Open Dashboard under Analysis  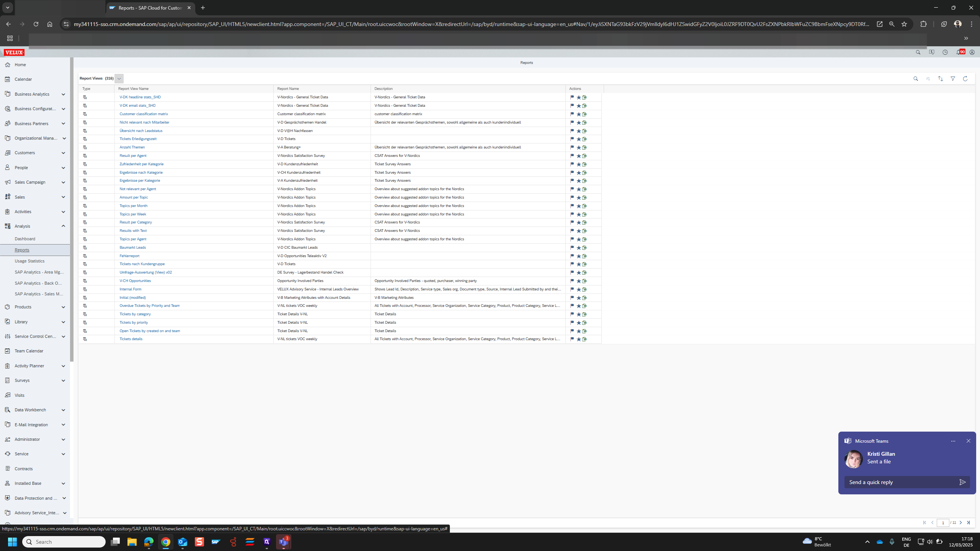25,239
